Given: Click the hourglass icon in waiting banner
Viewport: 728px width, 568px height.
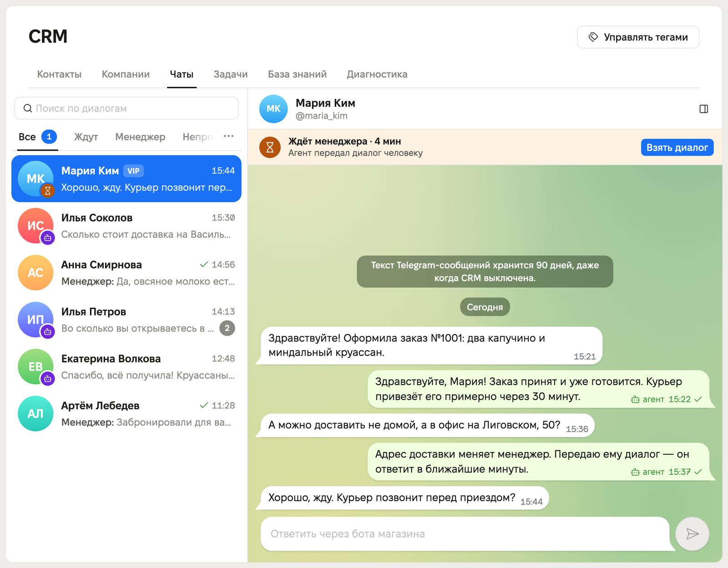Looking at the screenshot, I should point(270,147).
